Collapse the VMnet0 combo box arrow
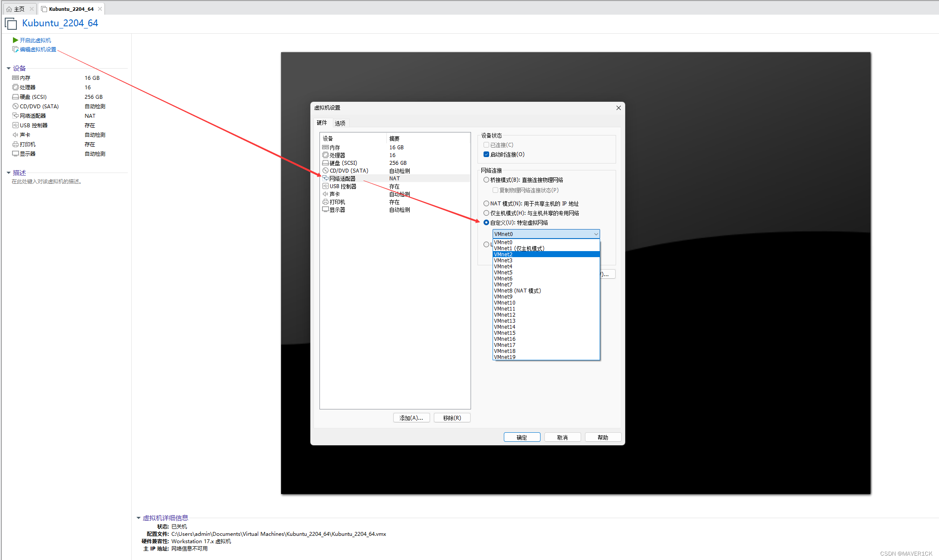 tap(596, 234)
